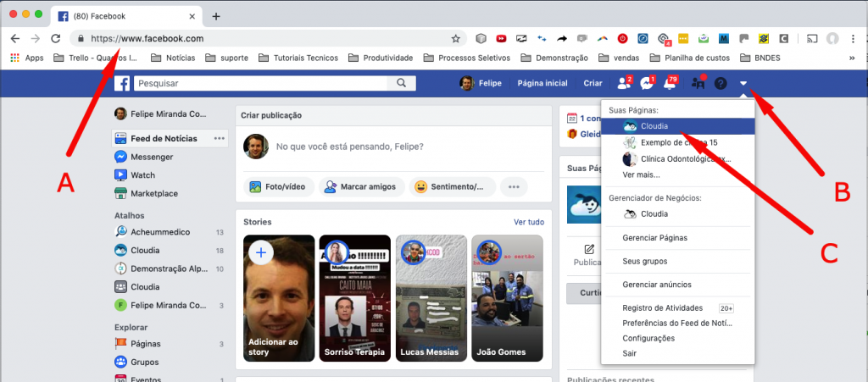Viewport: 868px width, 382px height.
Task: Click the search magnifier button
Action: point(401,84)
